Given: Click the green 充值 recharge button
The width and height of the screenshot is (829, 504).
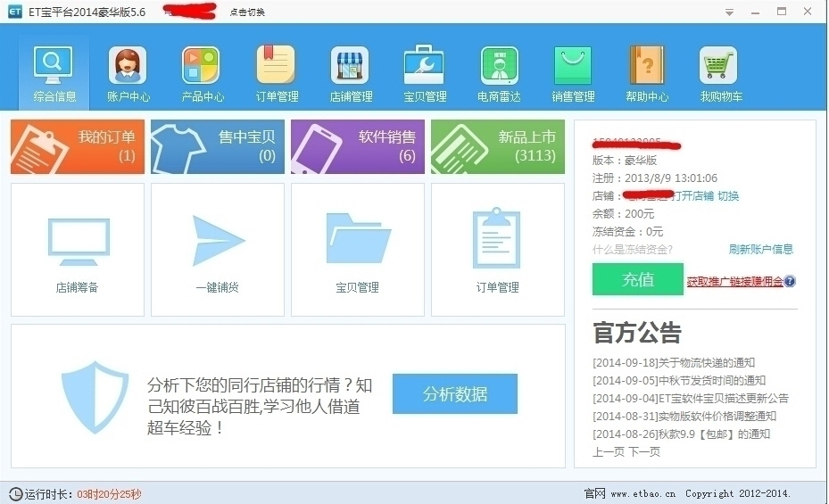Looking at the screenshot, I should tap(638, 279).
